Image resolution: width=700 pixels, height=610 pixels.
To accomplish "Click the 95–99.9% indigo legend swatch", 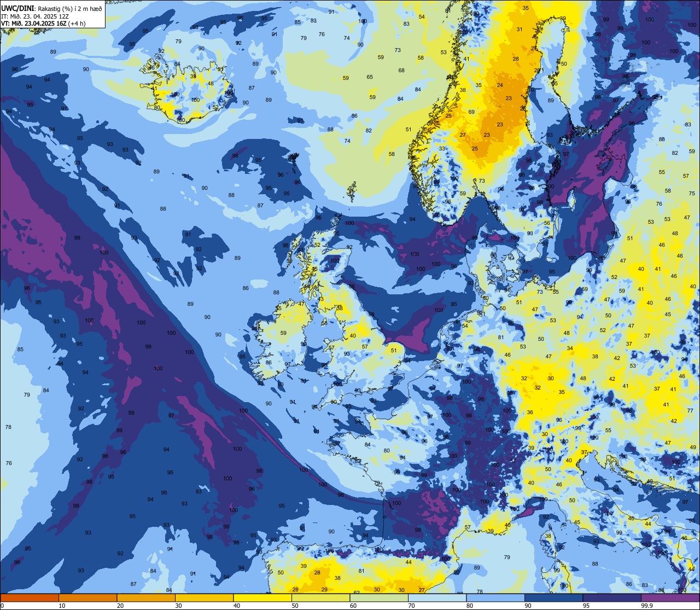I will [x=612, y=597].
